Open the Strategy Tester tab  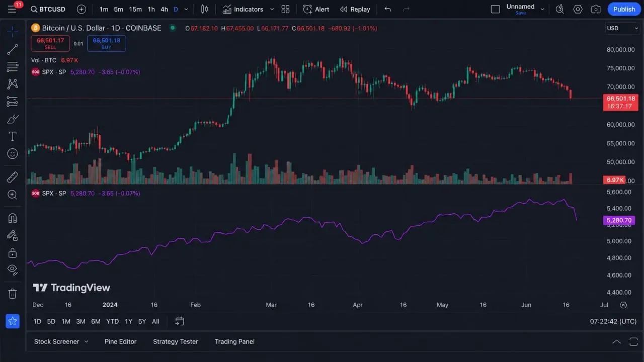pyautogui.click(x=176, y=341)
